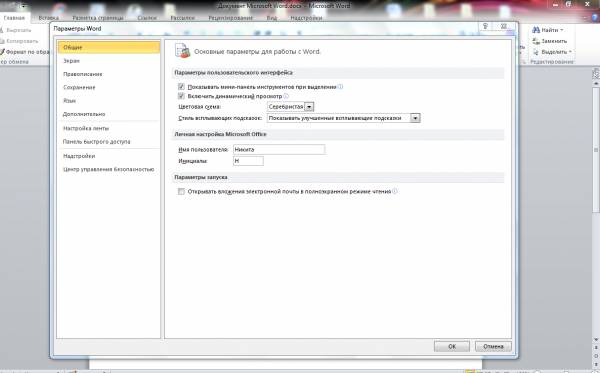Click Вырезать in the clipboard group
600x373 pixels.
pyautogui.click(x=16, y=30)
